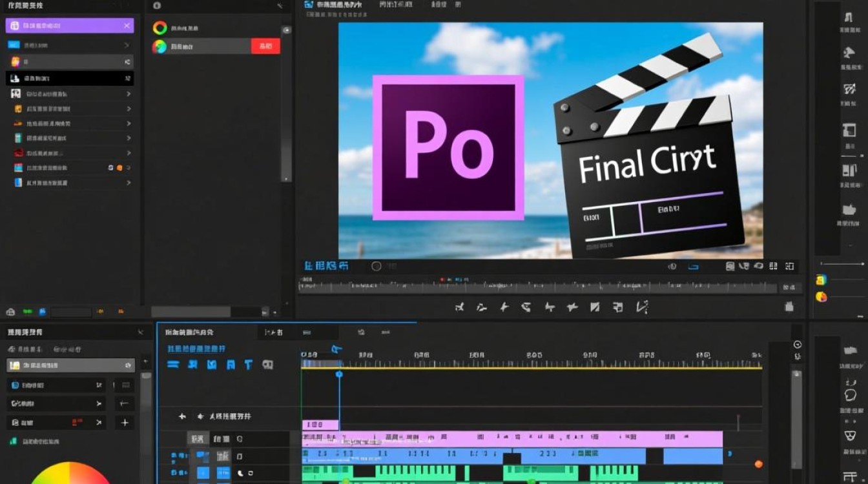Expand the red-icon row in left list
This screenshot has width=868, height=484.
coord(129,153)
